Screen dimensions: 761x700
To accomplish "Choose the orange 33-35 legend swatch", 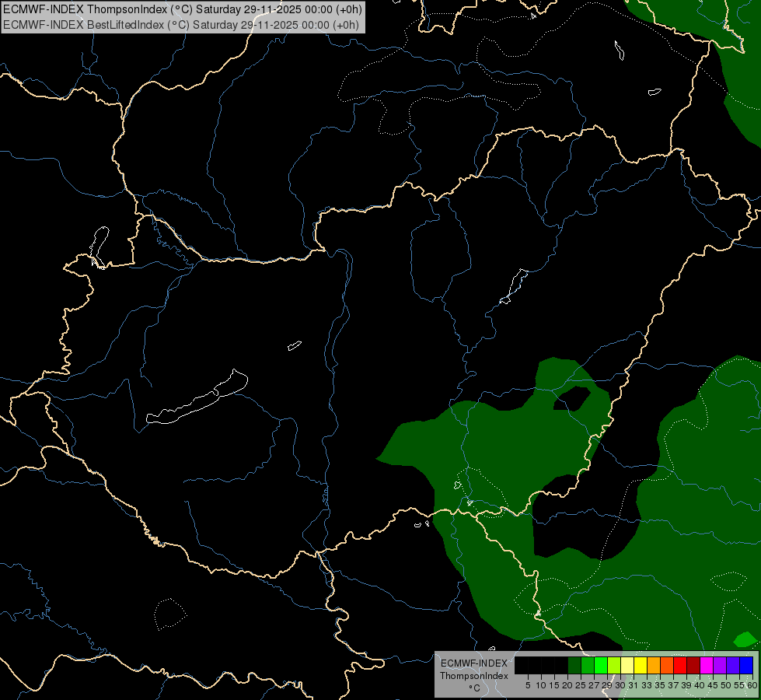I will click(x=654, y=665).
